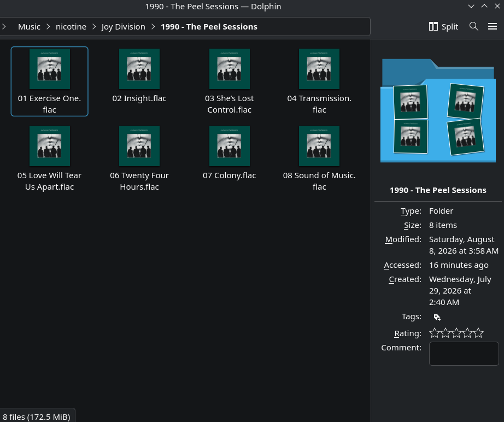504x422 pixels.
Task: Click the '8 items' size value
Action: (x=443, y=225)
